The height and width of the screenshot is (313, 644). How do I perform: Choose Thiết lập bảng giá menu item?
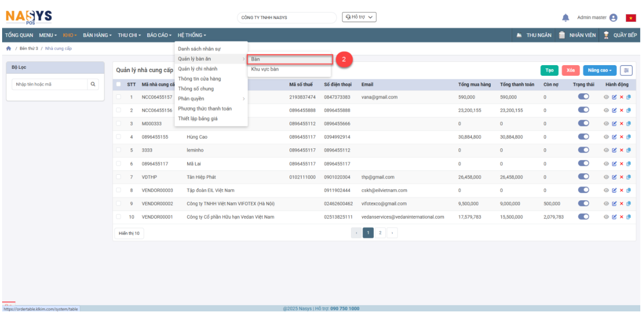198,119
